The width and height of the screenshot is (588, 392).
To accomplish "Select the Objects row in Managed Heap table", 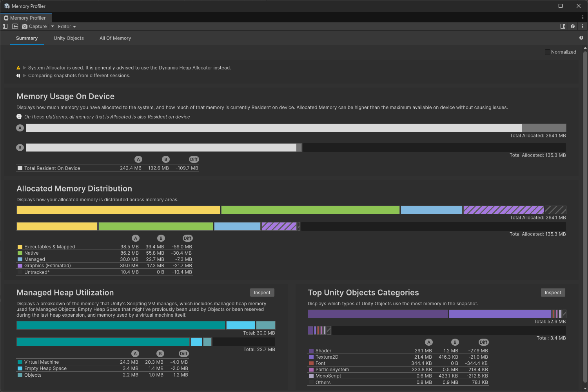I will pos(103,375).
